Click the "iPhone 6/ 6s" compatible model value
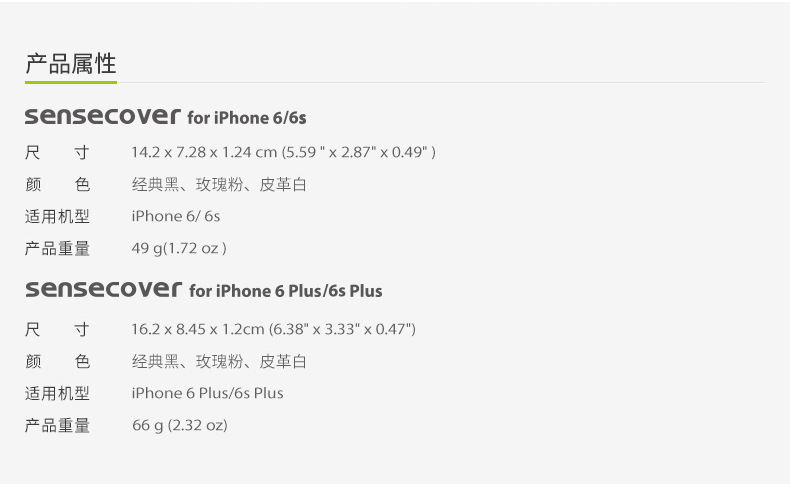Screen dimensions: 790x494 click(x=176, y=216)
